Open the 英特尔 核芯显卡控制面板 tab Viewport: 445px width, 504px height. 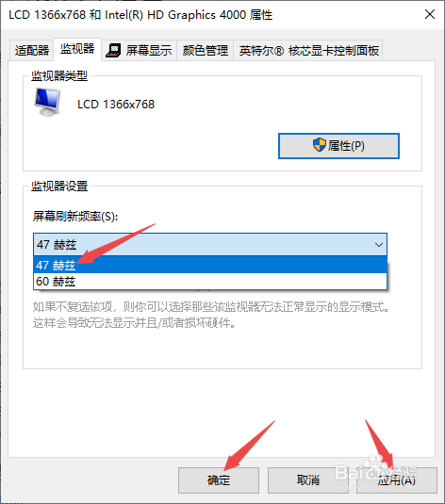(308, 51)
